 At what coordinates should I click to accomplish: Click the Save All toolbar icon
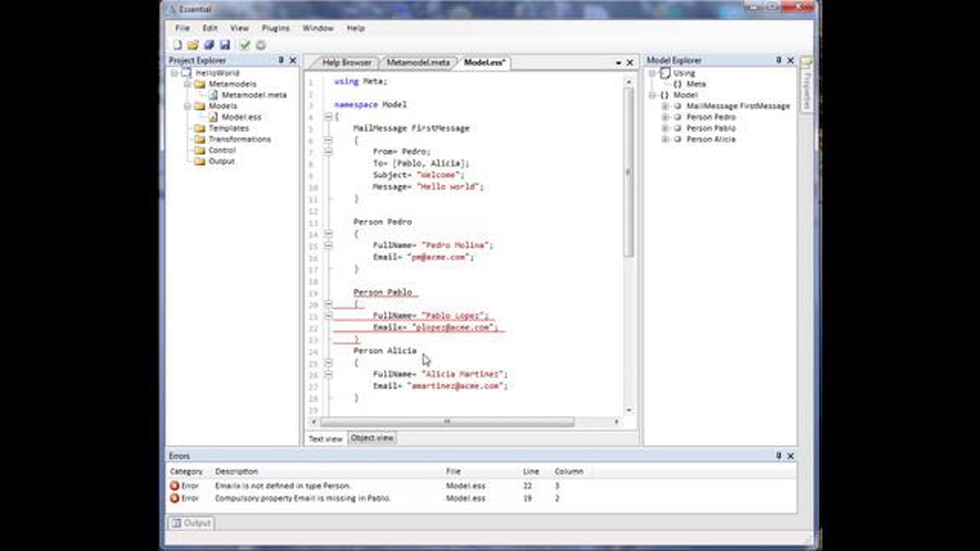pos(209,45)
